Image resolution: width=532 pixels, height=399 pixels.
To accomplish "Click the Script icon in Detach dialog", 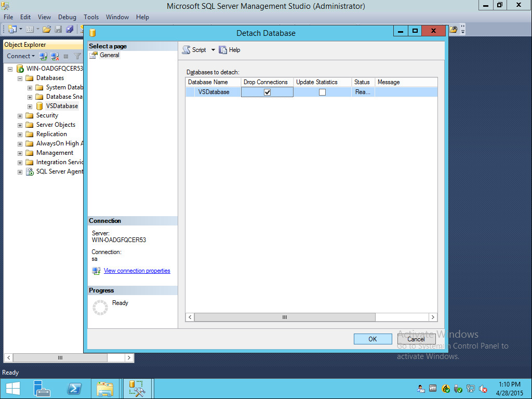I will (186, 50).
